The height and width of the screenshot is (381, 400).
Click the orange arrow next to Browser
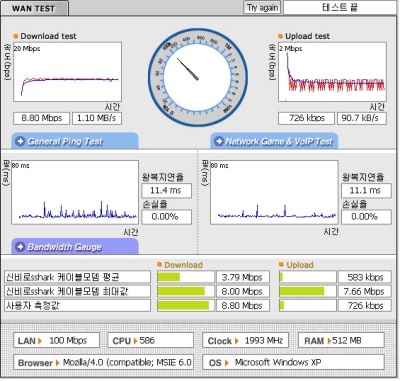pyautogui.click(x=57, y=363)
